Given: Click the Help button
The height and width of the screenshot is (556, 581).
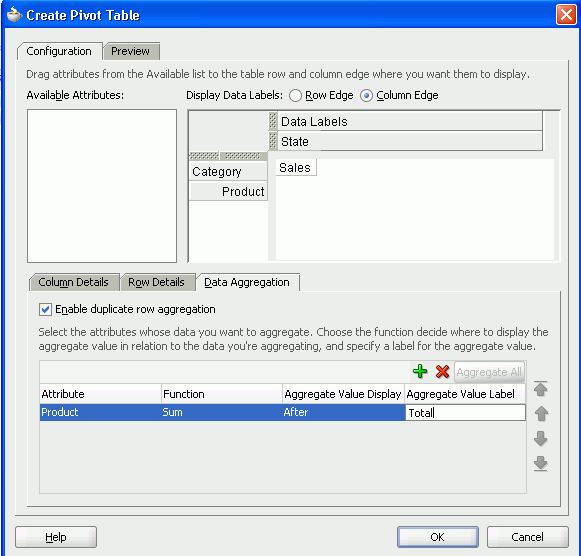Looking at the screenshot, I should tap(56, 537).
